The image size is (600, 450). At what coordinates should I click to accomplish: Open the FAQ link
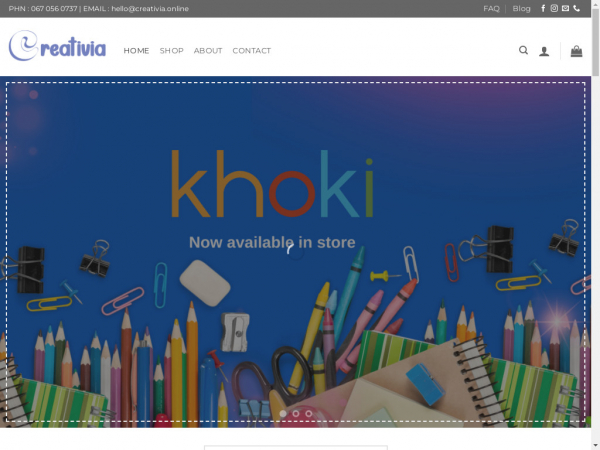coord(491,8)
